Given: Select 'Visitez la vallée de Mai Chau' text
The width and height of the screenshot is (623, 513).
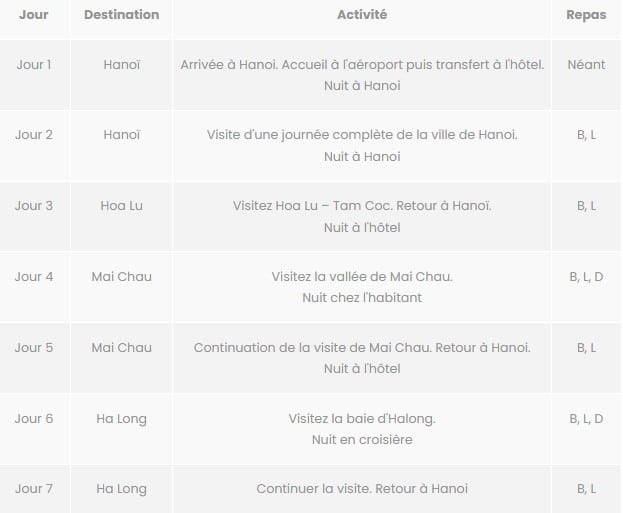Looking at the screenshot, I should click(362, 277).
